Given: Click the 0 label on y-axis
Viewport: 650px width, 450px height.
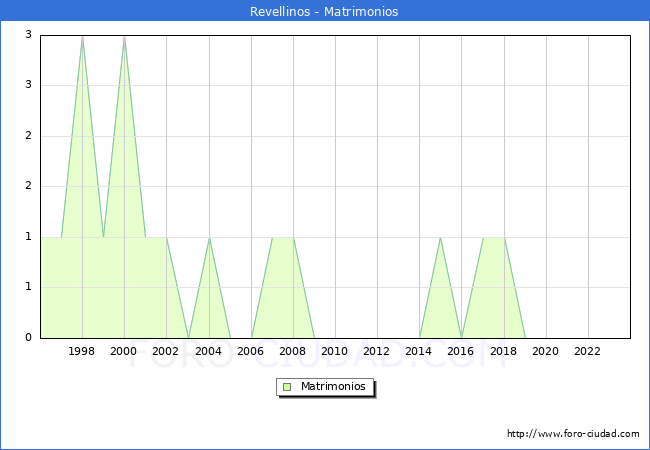Looking at the screenshot, I should pyautogui.click(x=29, y=338).
